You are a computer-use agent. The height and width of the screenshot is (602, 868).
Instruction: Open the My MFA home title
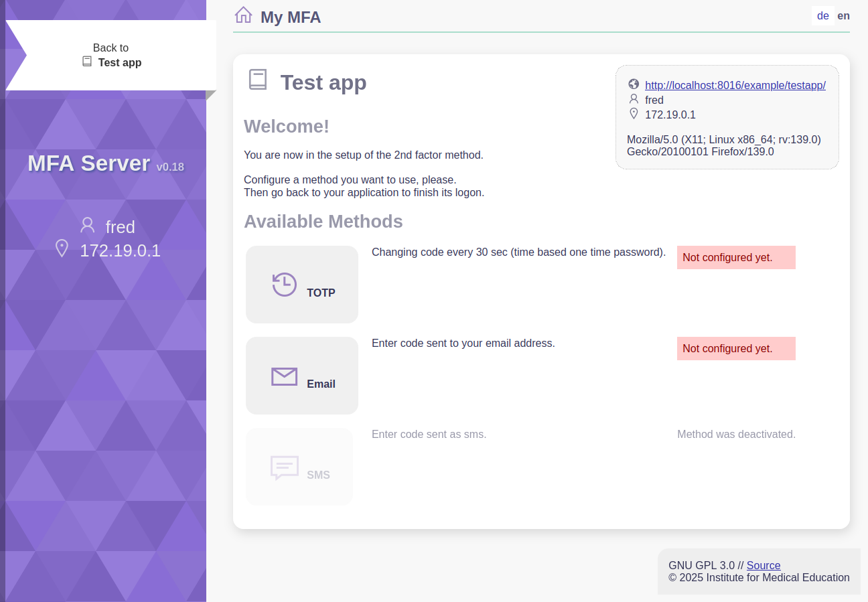pos(291,17)
